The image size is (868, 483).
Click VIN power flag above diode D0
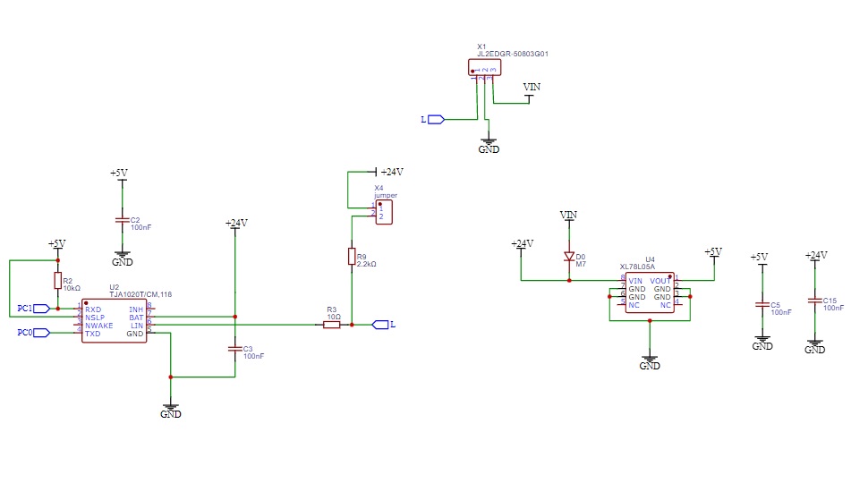coord(568,216)
